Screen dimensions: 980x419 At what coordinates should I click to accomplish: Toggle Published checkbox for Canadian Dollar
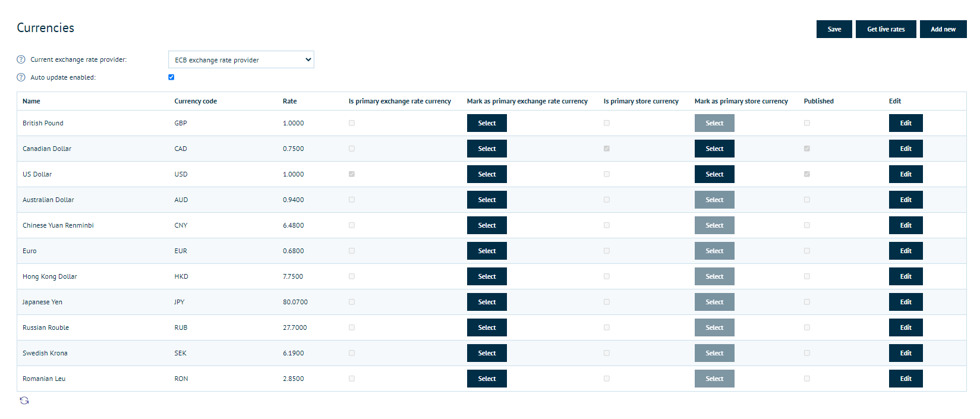pyautogui.click(x=807, y=149)
